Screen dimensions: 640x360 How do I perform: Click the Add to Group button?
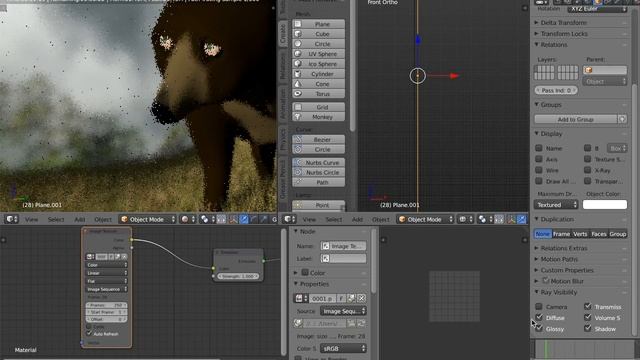click(576, 119)
